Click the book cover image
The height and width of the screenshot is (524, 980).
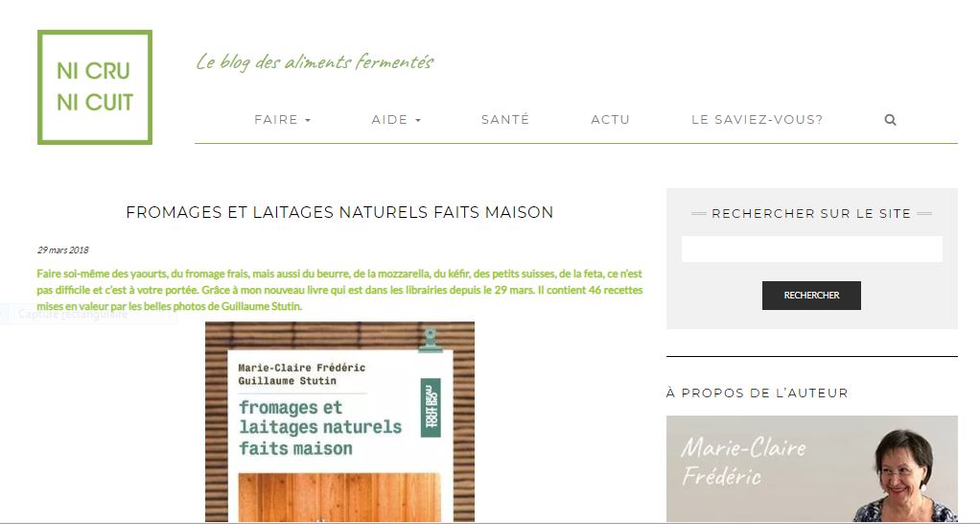click(x=339, y=422)
